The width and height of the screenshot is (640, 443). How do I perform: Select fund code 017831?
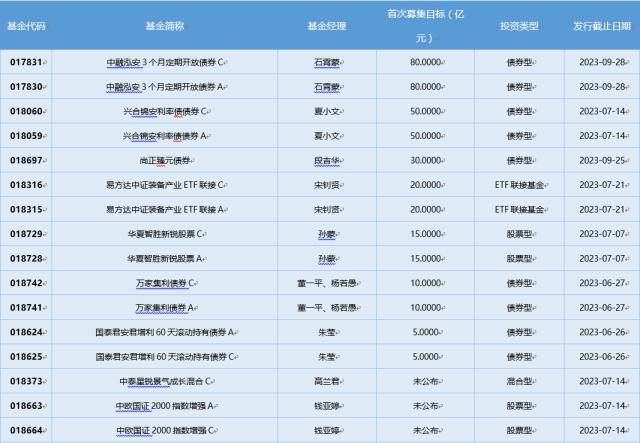(26, 62)
